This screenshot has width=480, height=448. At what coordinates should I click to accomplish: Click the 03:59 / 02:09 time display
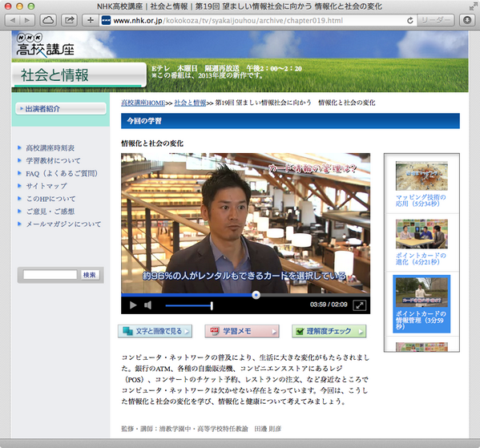[329, 305]
